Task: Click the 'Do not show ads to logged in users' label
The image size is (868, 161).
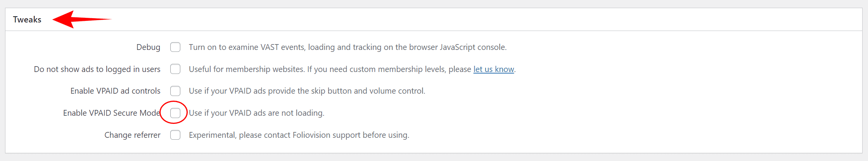Action: tap(97, 69)
